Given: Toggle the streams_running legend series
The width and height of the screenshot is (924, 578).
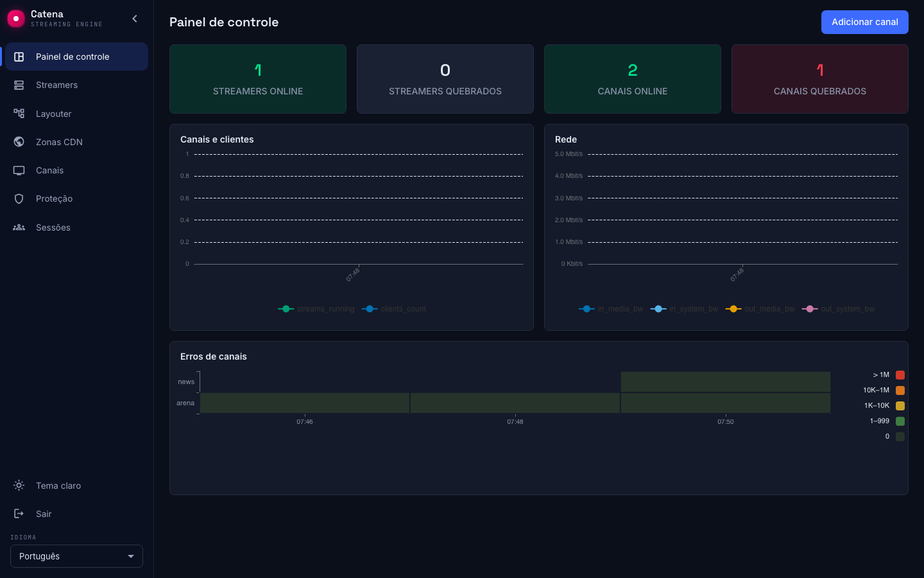Looking at the screenshot, I should [x=316, y=309].
